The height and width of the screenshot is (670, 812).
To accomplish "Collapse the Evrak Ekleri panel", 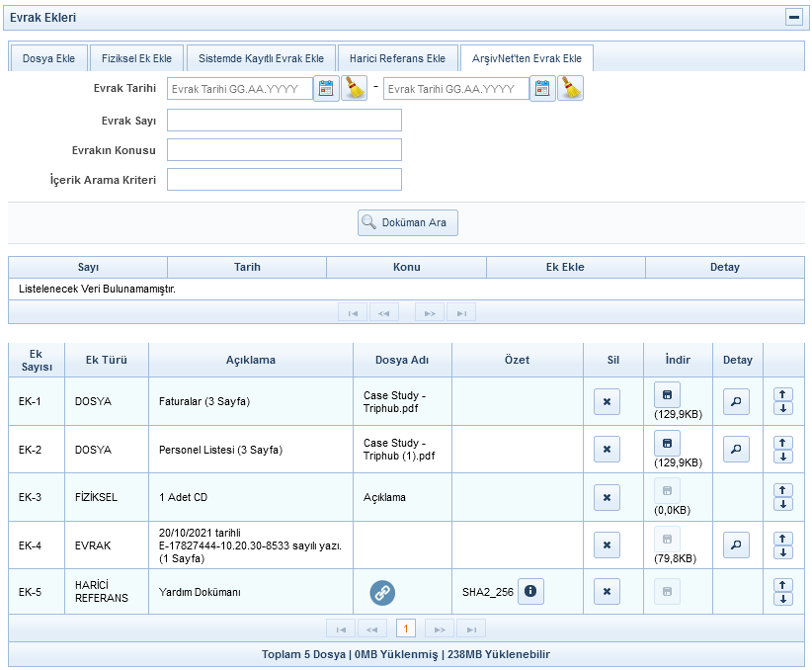I will click(793, 18).
